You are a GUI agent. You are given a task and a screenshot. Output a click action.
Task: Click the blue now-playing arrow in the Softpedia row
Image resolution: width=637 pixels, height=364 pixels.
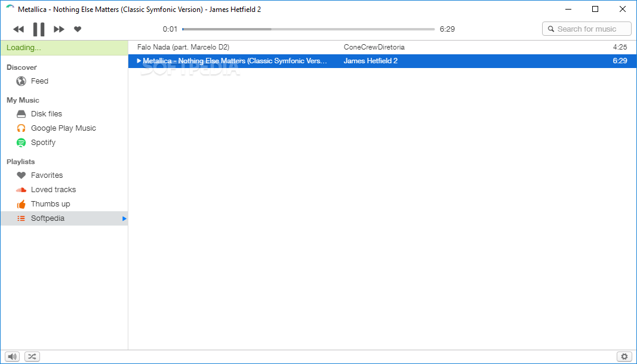[x=125, y=218]
